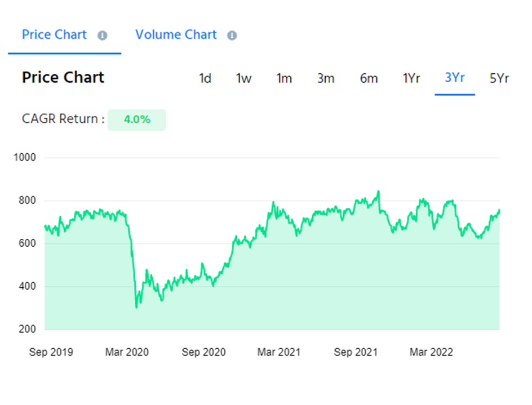Click the Sep 2019 x-axis label
This screenshot has width=532, height=405.
51,353
